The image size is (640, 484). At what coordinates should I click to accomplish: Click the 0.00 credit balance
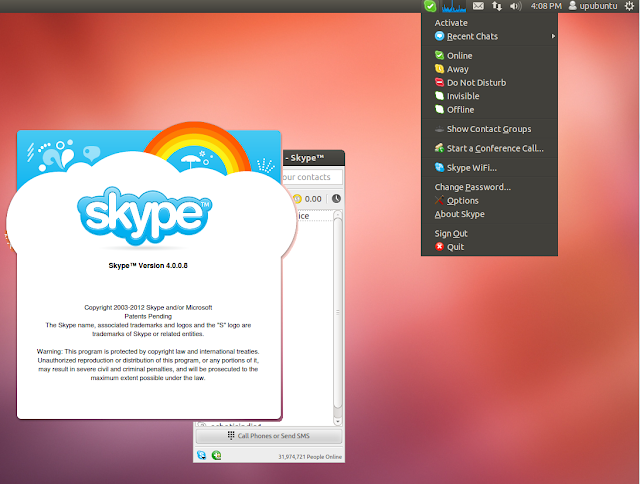pos(313,199)
